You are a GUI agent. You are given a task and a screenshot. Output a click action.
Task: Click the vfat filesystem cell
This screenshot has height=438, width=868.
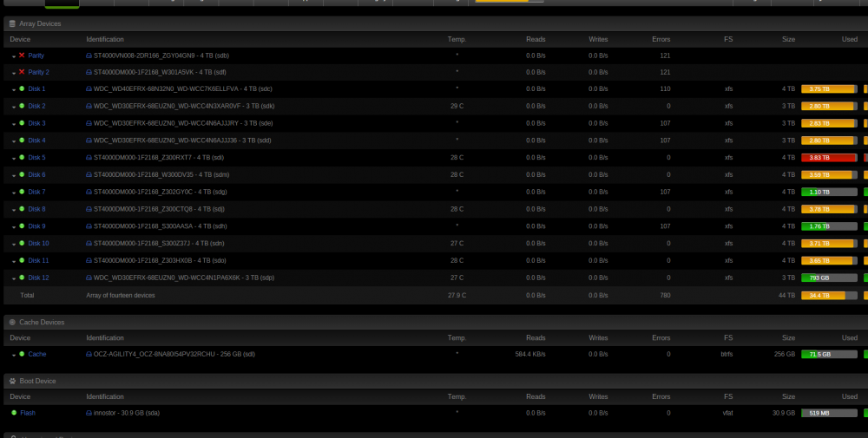(728, 413)
